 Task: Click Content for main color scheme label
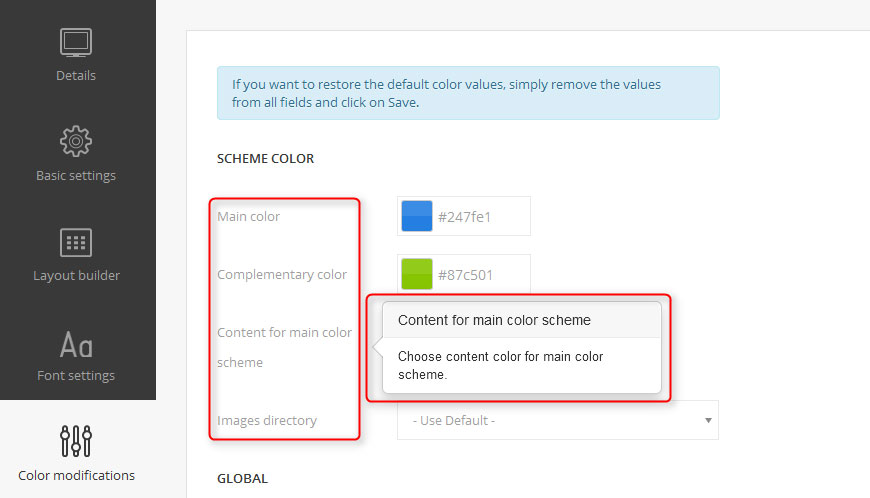pos(284,347)
